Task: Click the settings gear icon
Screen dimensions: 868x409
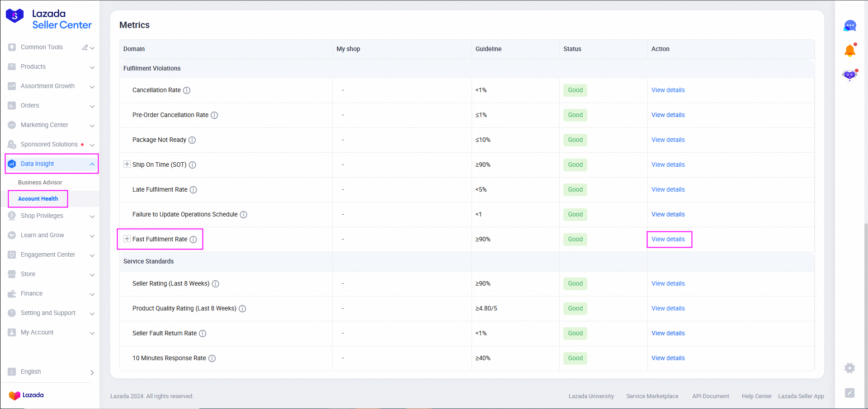Action: [849, 368]
